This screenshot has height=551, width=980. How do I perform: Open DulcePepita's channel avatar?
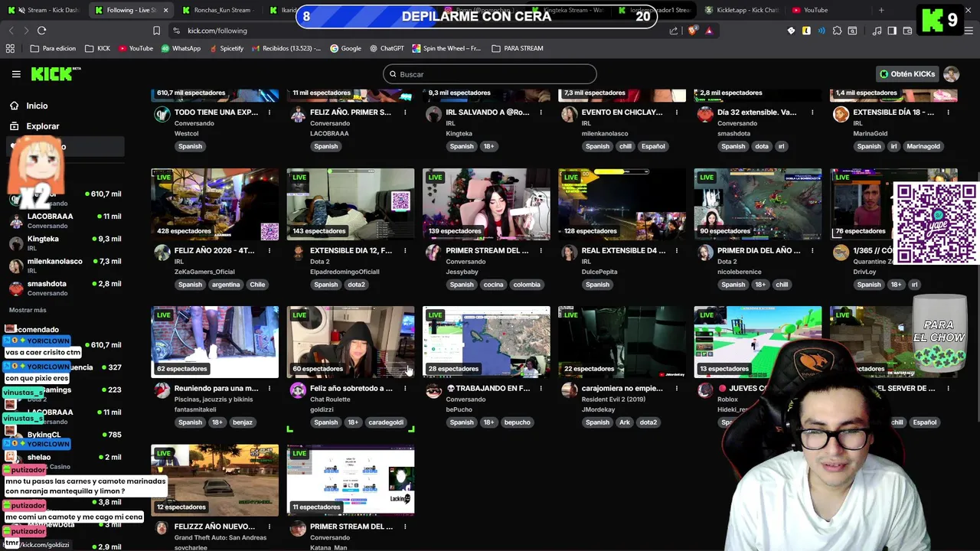point(569,253)
